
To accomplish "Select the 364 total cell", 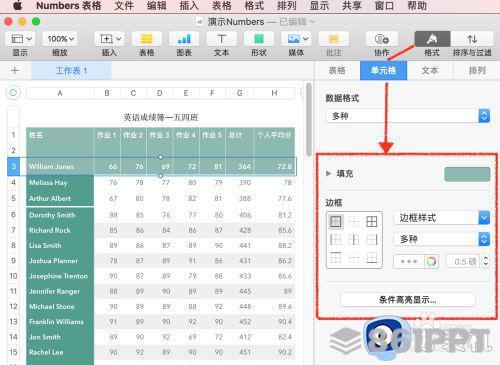I will click(x=240, y=166).
